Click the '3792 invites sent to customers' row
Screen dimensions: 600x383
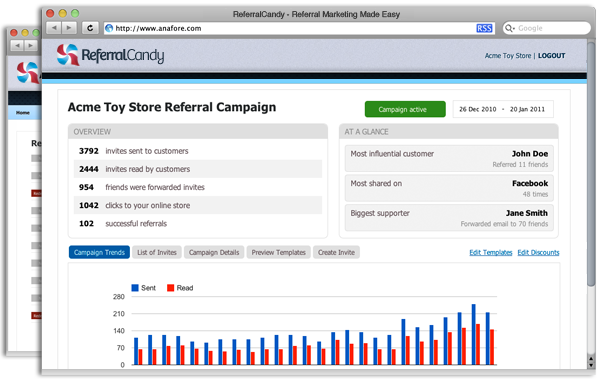[198, 151]
